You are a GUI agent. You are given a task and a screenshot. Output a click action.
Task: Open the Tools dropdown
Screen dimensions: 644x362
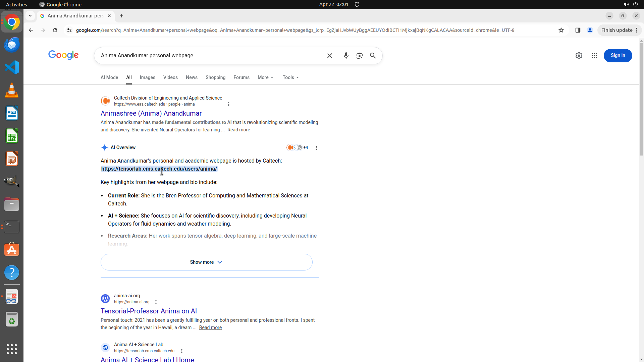(290, 77)
